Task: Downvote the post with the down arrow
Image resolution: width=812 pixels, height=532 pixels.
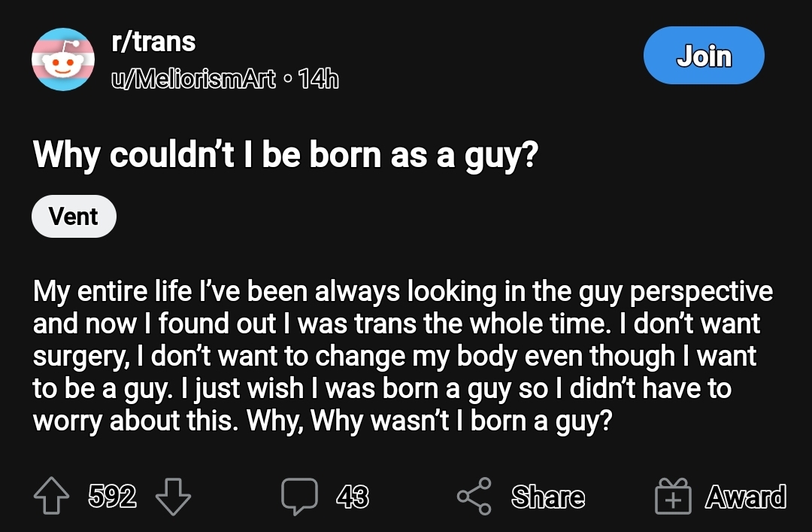Action: click(x=174, y=496)
